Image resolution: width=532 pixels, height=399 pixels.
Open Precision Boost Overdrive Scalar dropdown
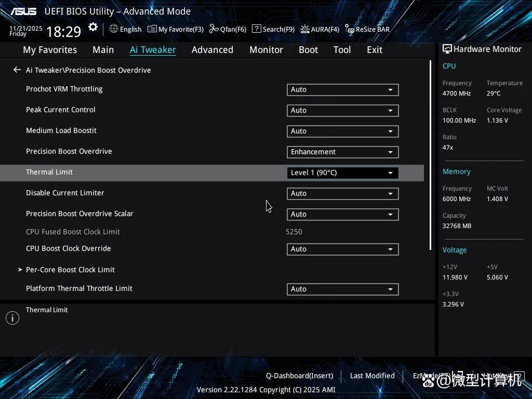343,215
